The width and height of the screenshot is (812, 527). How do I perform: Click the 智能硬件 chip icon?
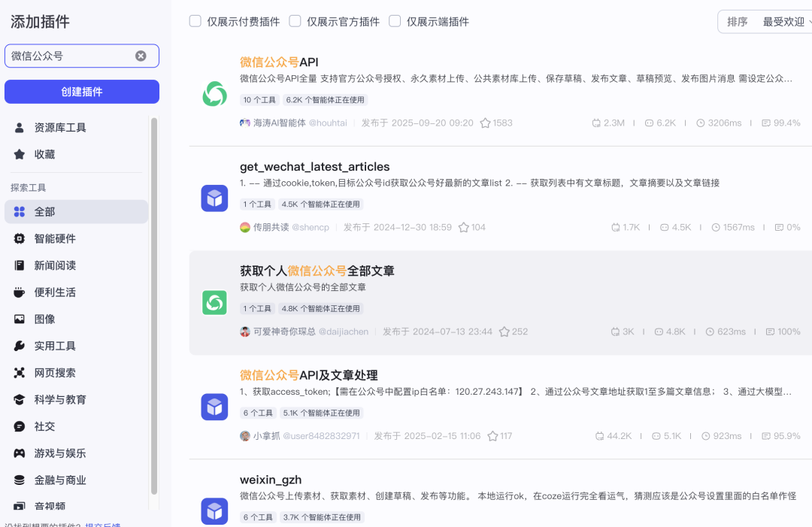(x=19, y=238)
